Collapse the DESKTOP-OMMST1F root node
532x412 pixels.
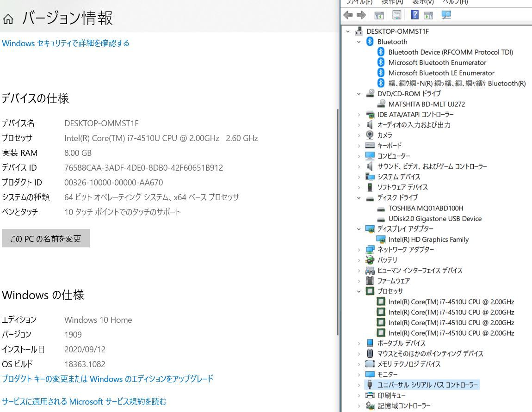348,31
